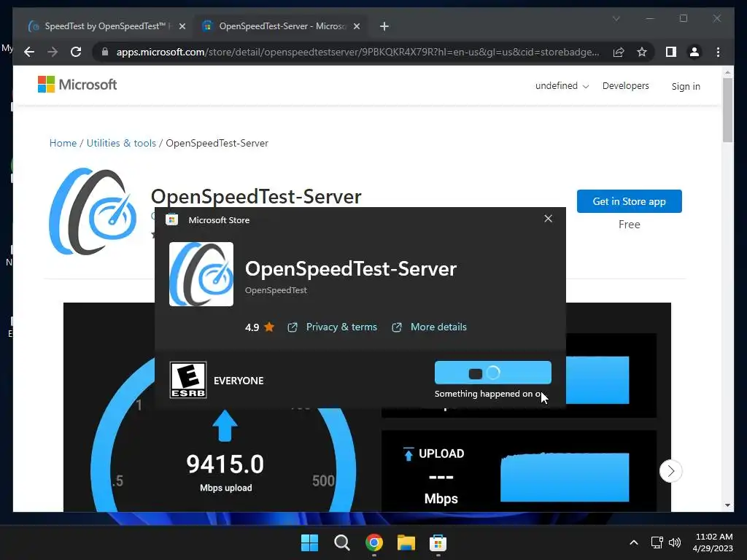Go to Home breadcrumb
The height and width of the screenshot is (560, 747).
click(63, 143)
